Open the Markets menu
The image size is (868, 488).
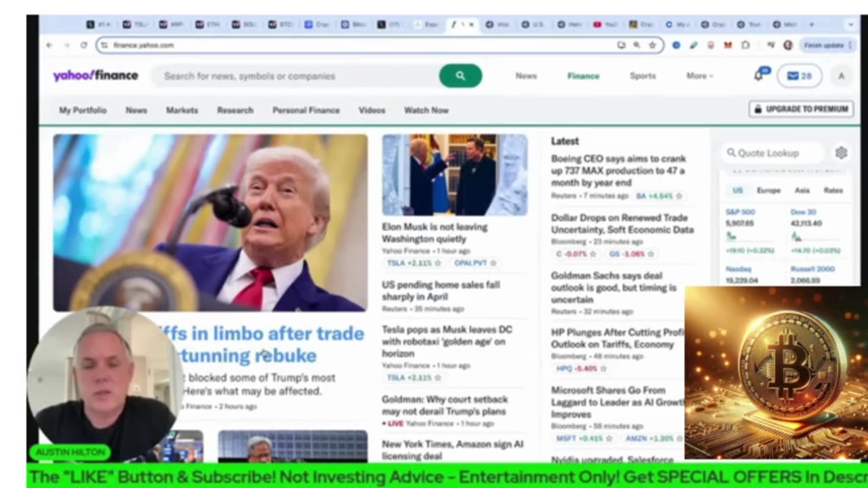click(x=182, y=110)
